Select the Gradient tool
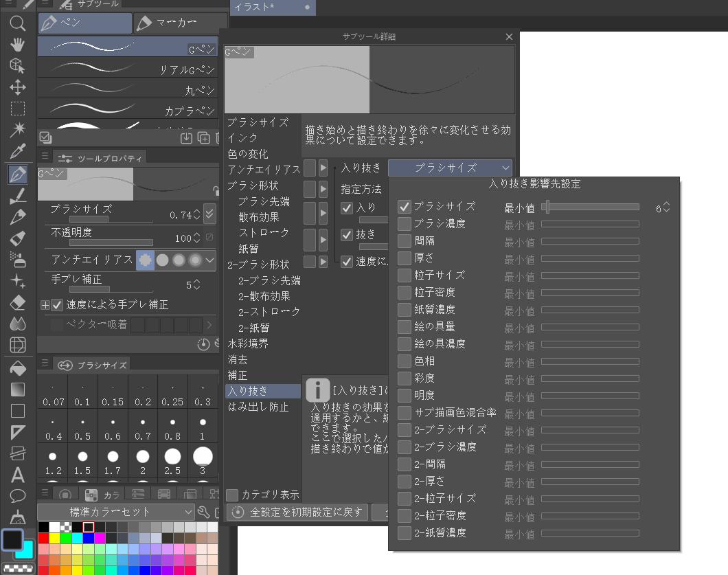This screenshot has height=575, width=728. pyautogui.click(x=18, y=390)
